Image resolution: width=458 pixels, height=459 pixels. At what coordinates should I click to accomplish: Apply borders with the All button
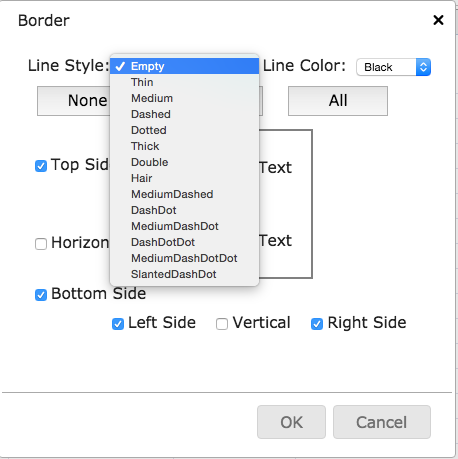338,101
